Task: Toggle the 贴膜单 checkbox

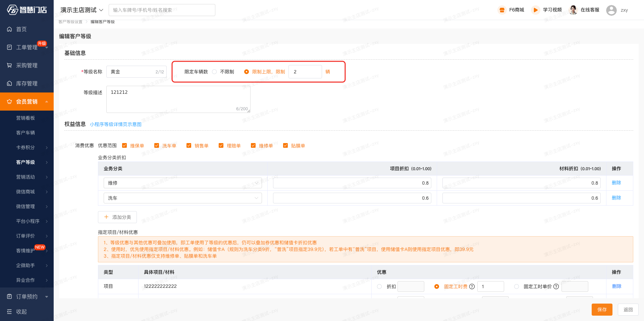Action: tap(285, 146)
